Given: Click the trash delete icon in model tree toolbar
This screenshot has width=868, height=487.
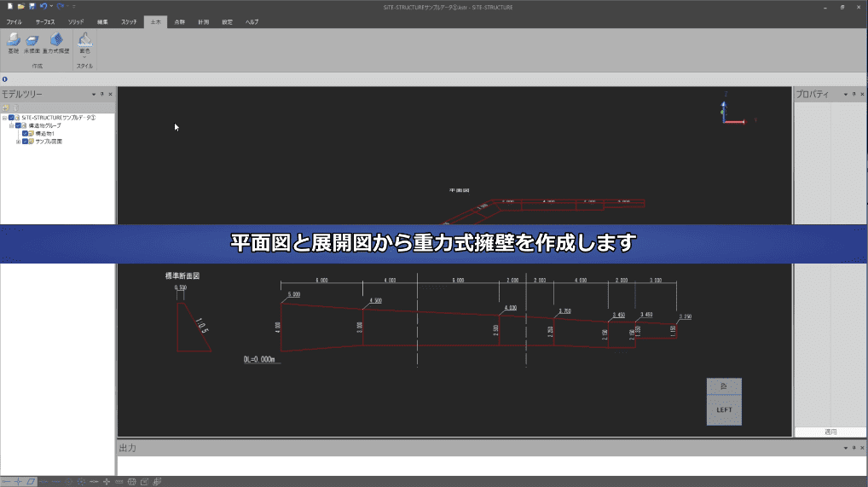Looking at the screenshot, I should pos(15,108).
